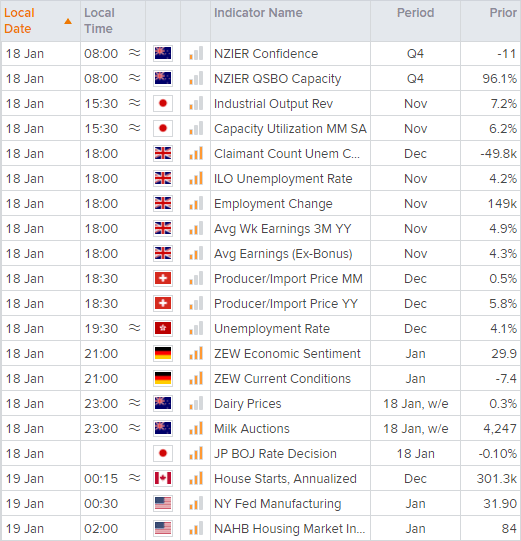Screen dimensions: 521x541
Task: Click Swiss flag next to Producer/Import Price MM
Action: [163, 278]
